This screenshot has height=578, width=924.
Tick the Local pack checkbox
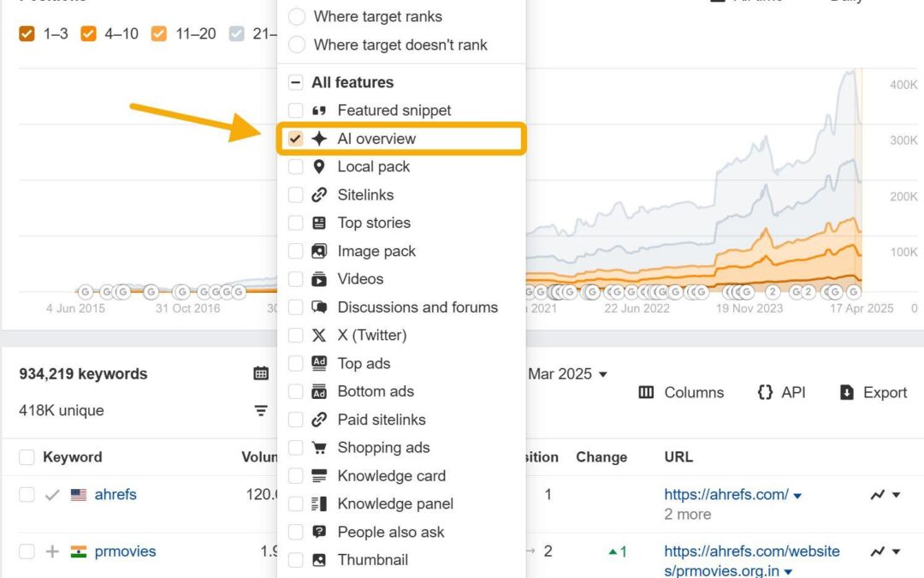[295, 167]
